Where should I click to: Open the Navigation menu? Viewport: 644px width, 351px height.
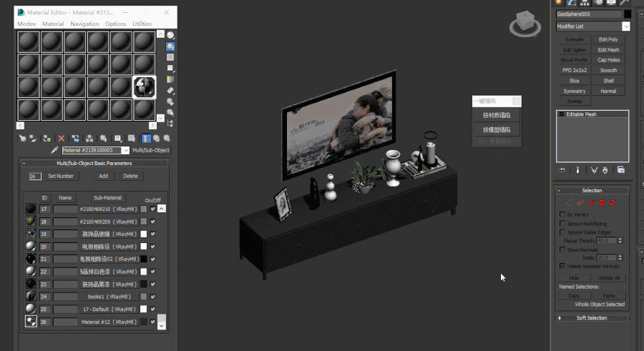tap(84, 24)
